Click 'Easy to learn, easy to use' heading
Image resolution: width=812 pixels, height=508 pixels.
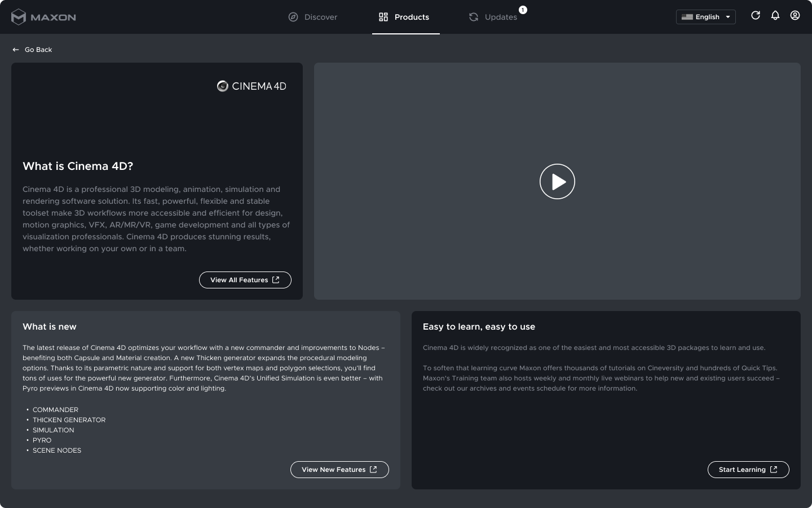479,327
